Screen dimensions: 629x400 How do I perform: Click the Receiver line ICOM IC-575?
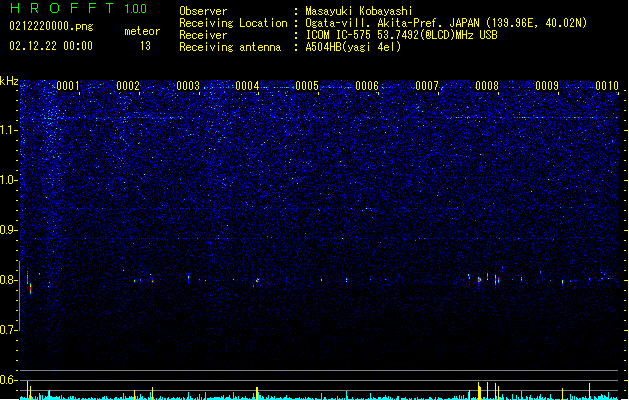pyautogui.click(x=402, y=35)
